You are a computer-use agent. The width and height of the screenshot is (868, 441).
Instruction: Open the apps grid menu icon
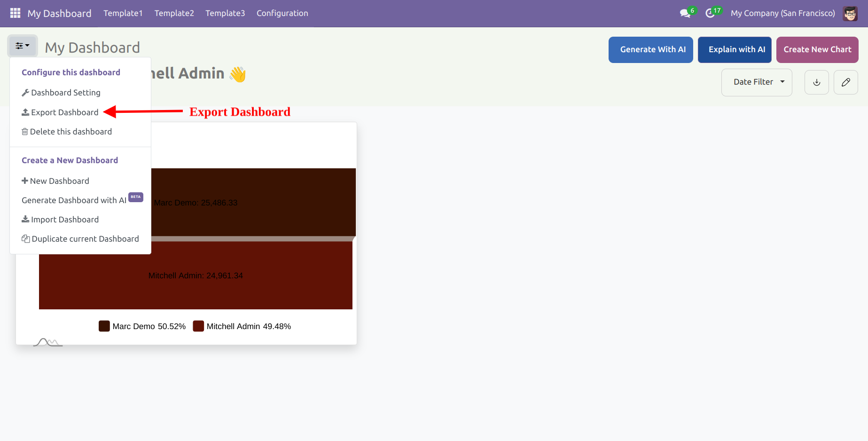[x=15, y=13]
